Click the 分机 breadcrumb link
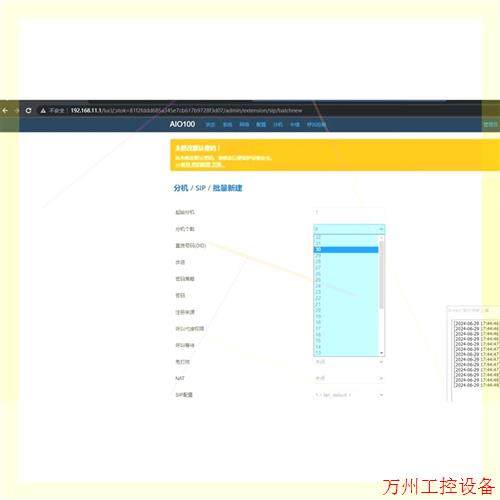 click(181, 188)
